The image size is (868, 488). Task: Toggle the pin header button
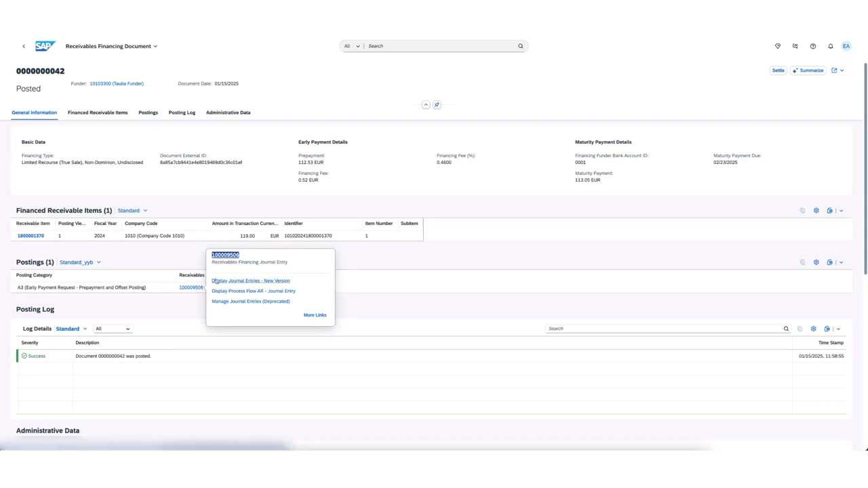coord(437,104)
